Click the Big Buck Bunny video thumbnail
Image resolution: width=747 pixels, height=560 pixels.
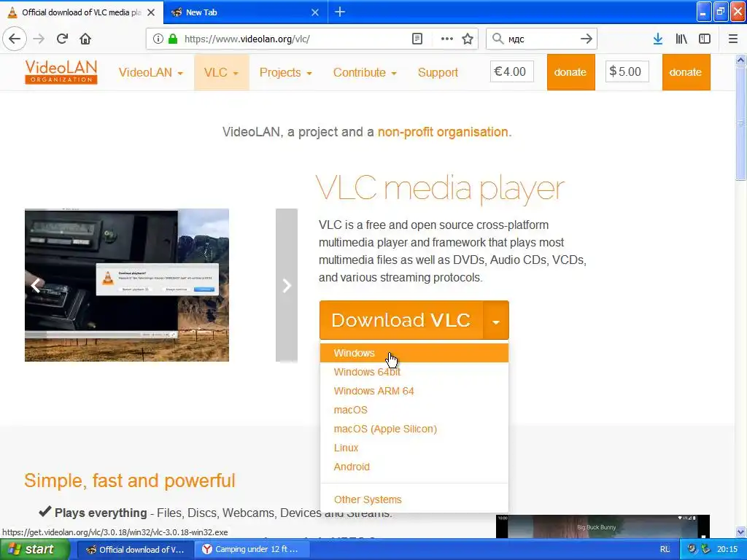[x=603, y=526]
